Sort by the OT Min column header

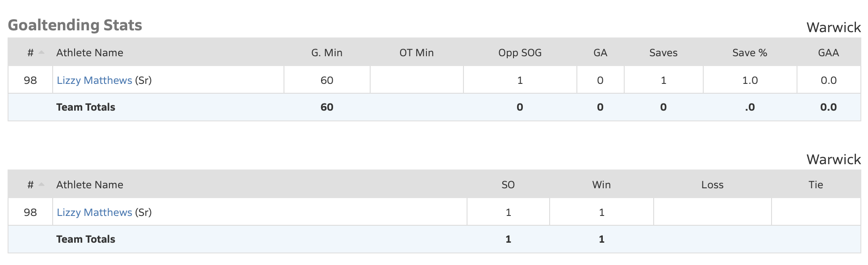click(416, 53)
